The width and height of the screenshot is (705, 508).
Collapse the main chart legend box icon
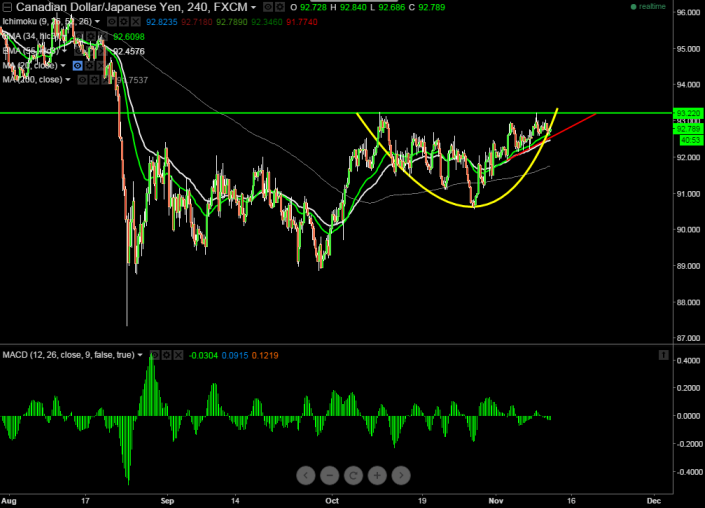[x=7, y=7]
